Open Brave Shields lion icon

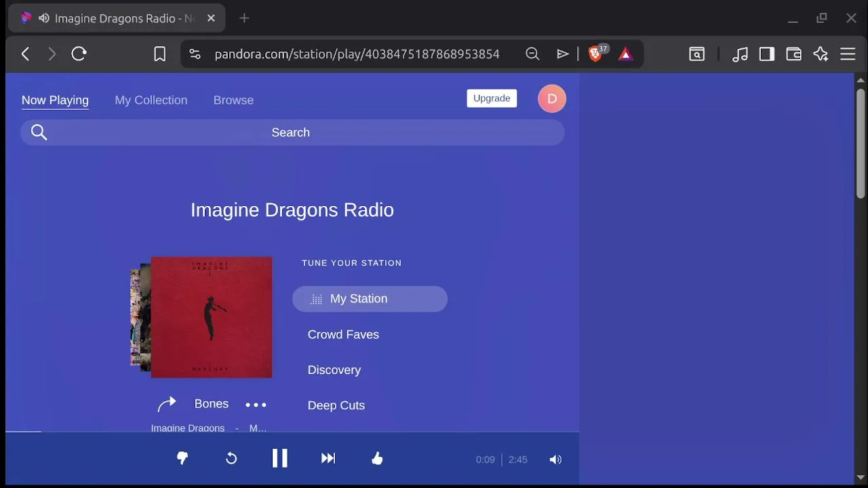pyautogui.click(x=596, y=54)
